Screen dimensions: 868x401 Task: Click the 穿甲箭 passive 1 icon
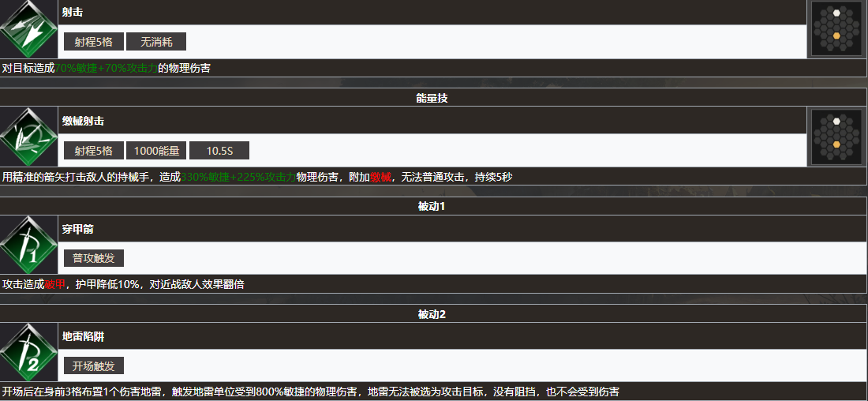28,245
